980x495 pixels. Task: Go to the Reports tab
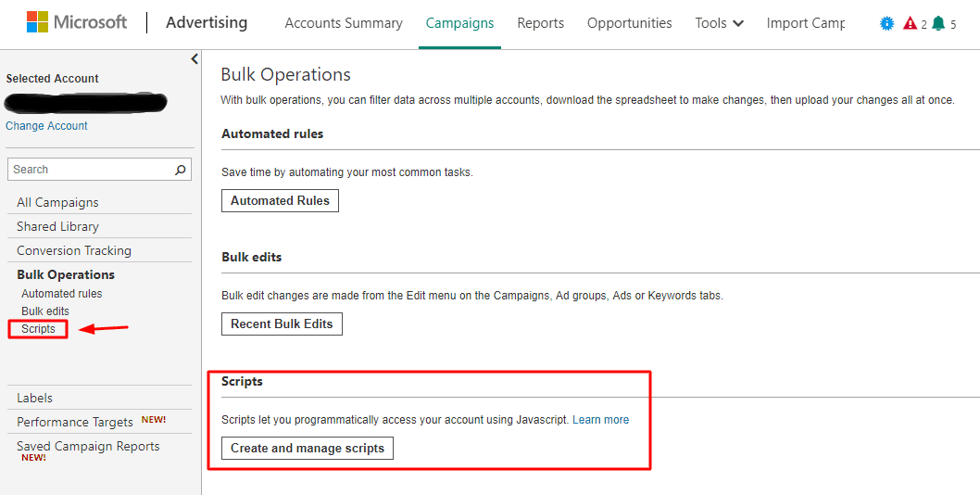click(541, 23)
